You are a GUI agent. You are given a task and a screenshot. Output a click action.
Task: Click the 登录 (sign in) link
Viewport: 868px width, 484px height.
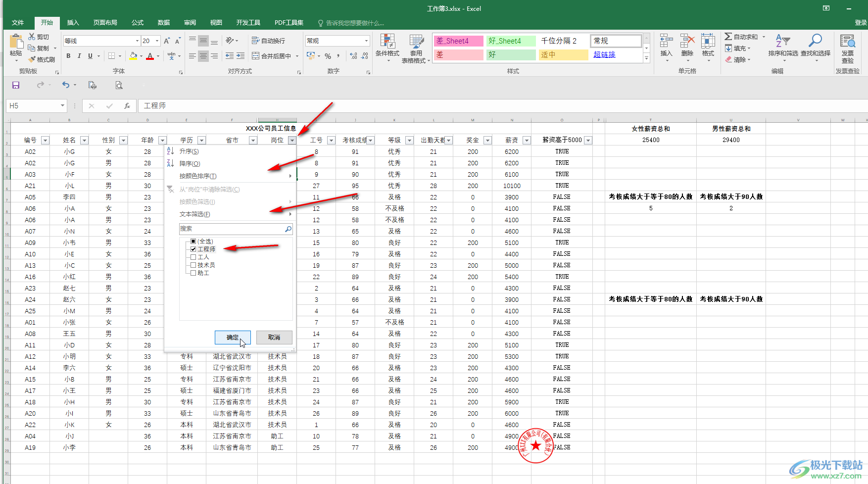pyautogui.click(x=861, y=23)
